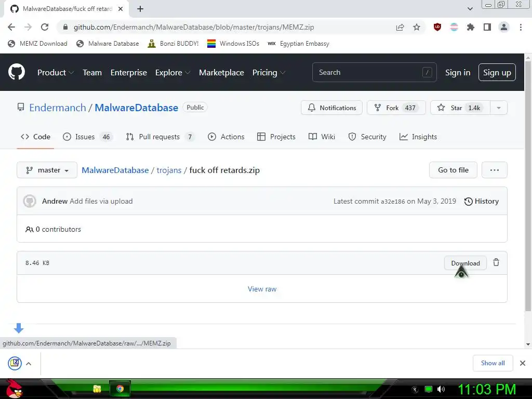
Task: Open the Actions tab
Action: coord(226,137)
